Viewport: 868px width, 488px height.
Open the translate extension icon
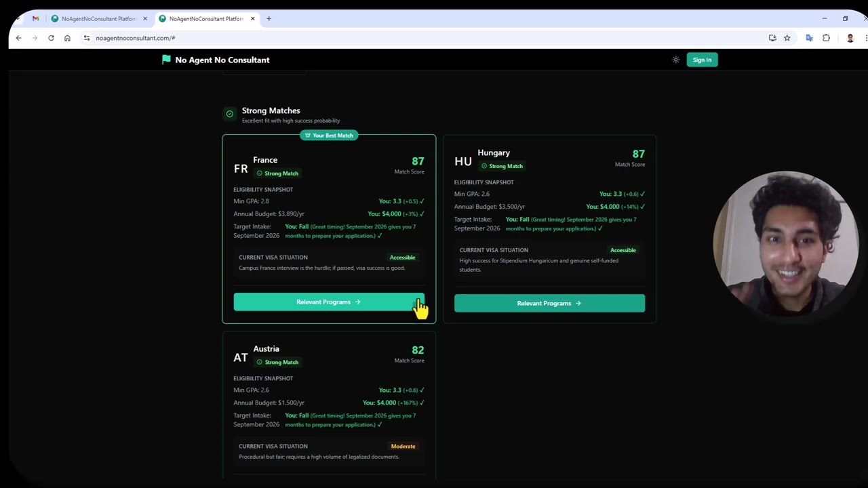(809, 38)
